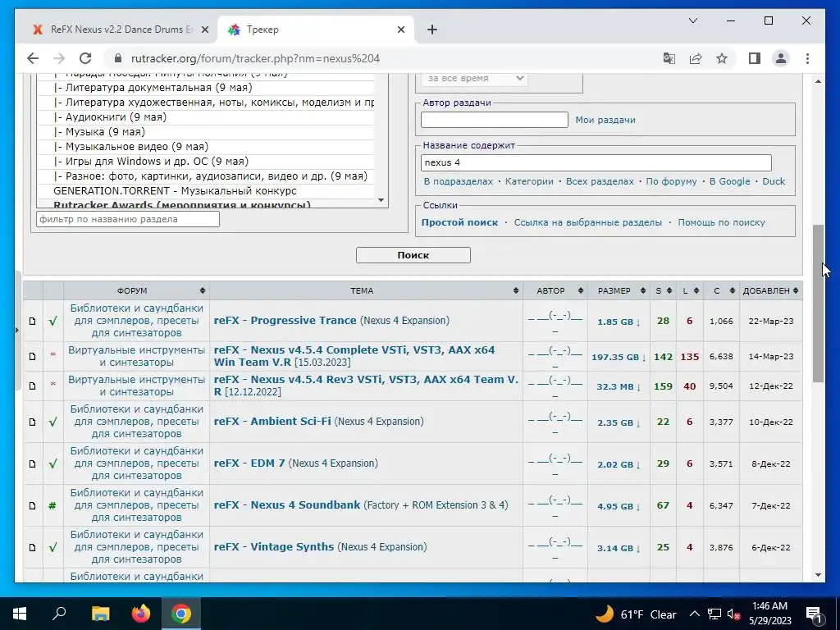Click the 'фильтр по названию раздела' field

(128, 219)
